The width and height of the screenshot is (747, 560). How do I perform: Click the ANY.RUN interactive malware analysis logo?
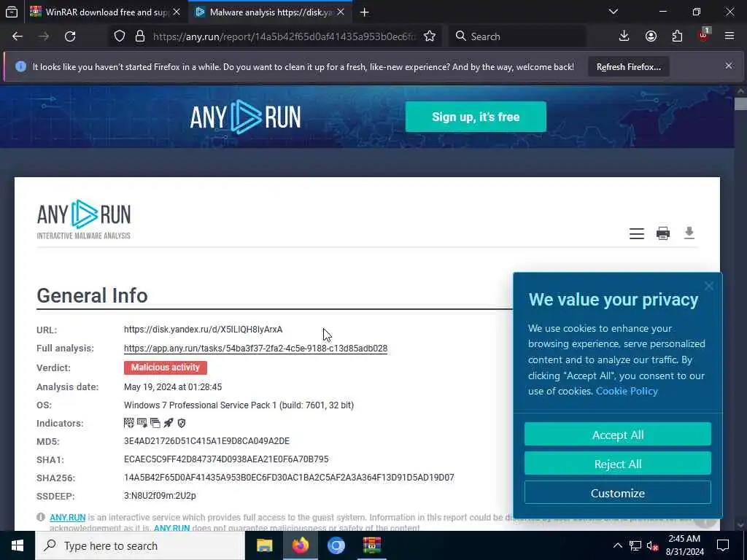[84, 219]
